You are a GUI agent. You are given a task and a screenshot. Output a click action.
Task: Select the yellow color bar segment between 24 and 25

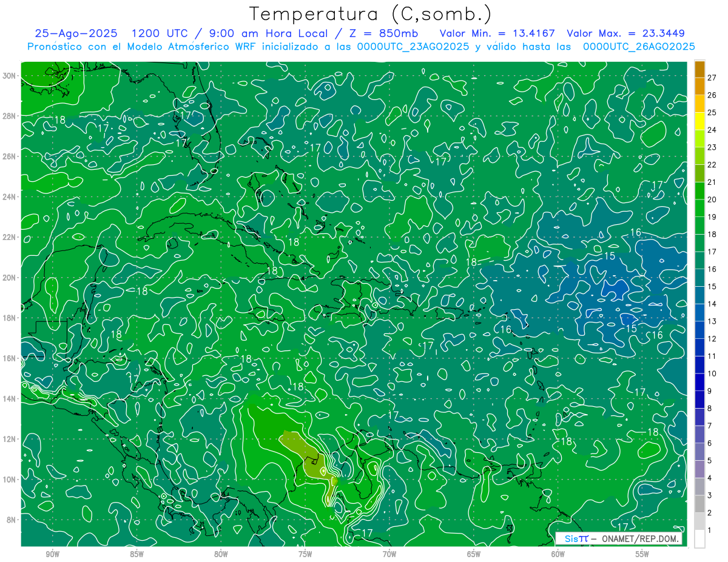(699, 121)
